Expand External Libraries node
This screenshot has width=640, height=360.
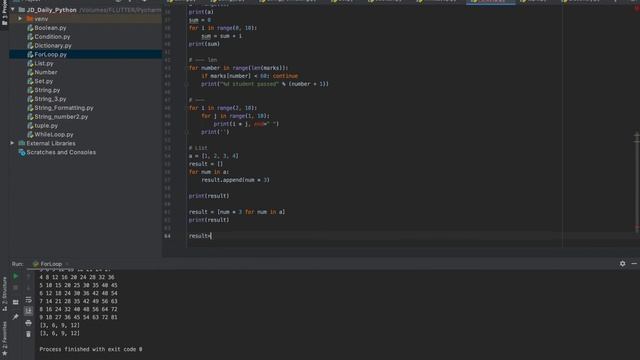tap(12, 143)
